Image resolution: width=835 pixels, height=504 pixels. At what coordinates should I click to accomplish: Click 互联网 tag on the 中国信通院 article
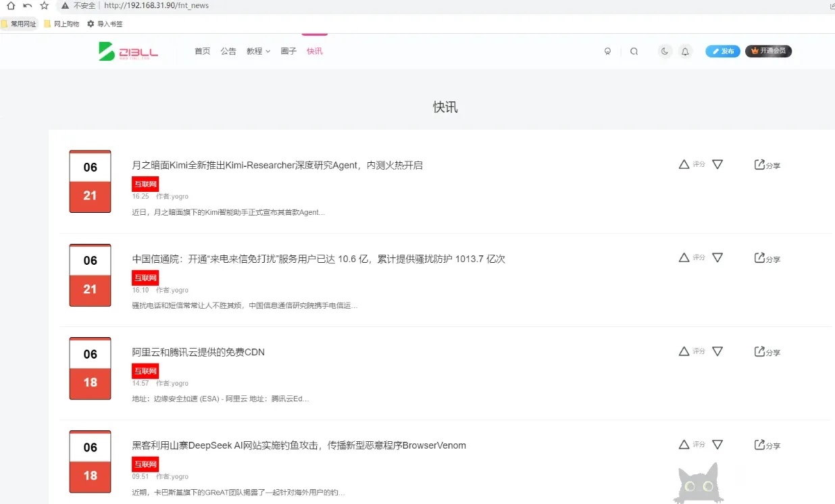coord(145,278)
